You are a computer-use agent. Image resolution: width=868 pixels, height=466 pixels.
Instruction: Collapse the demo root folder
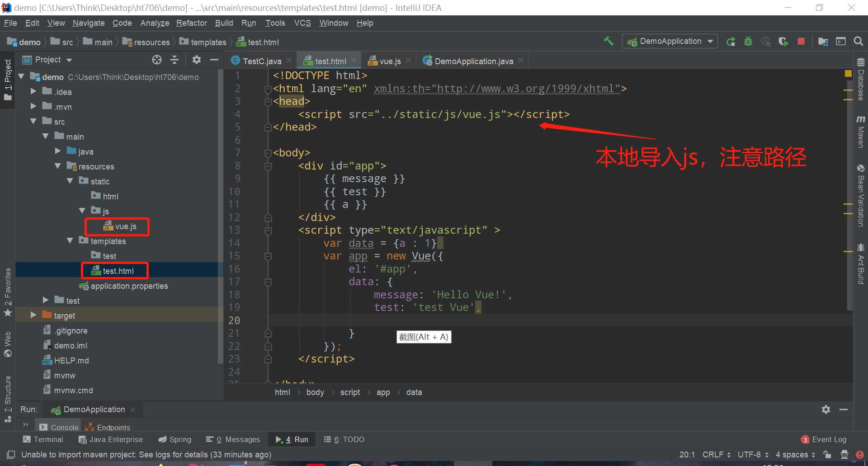(x=21, y=77)
